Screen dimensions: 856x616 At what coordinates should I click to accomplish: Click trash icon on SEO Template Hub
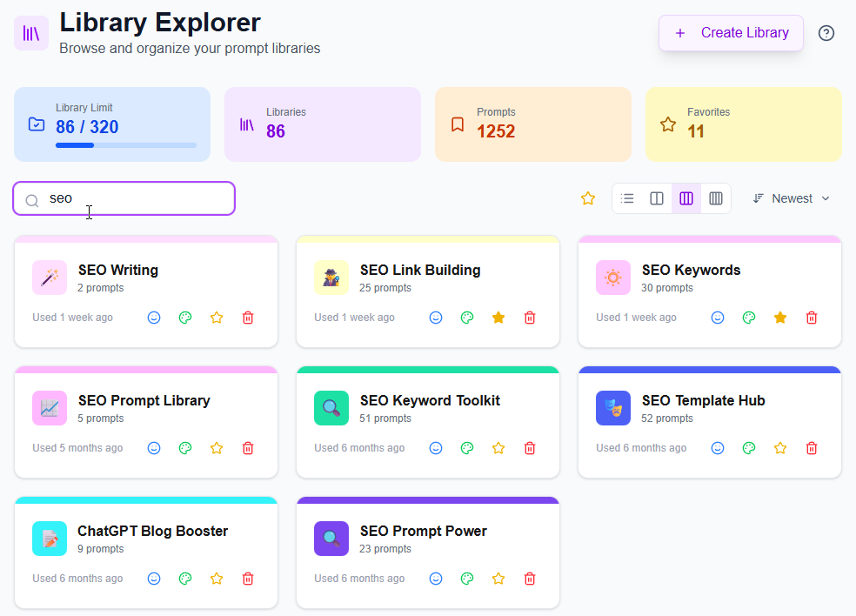[x=812, y=448]
